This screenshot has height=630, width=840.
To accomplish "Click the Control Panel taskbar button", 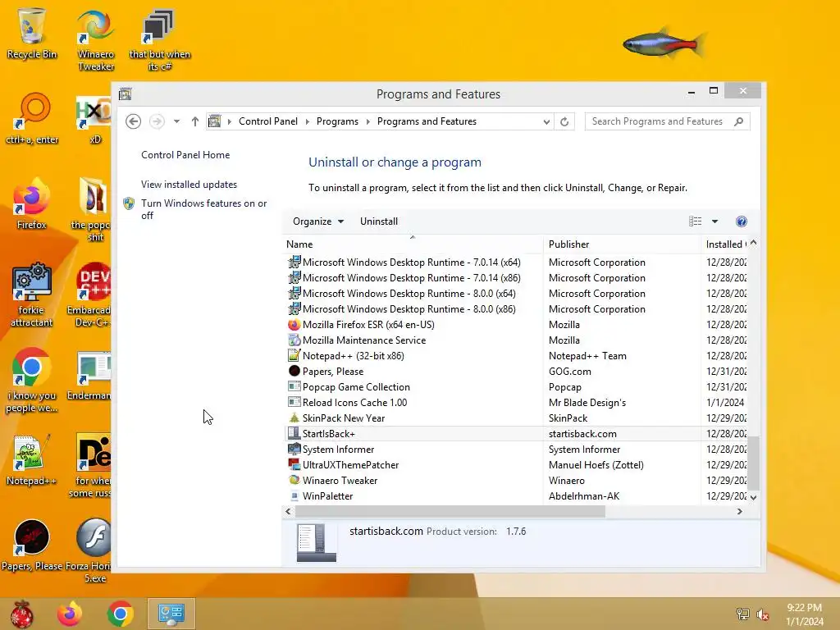I will pyautogui.click(x=171, y=614).
